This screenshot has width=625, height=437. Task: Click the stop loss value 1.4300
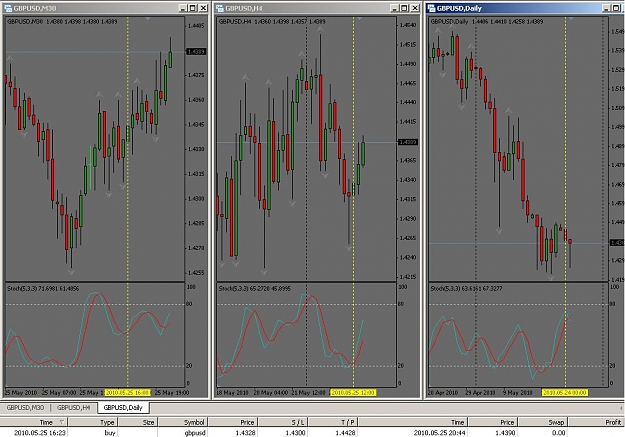click(x=295, y=433)
